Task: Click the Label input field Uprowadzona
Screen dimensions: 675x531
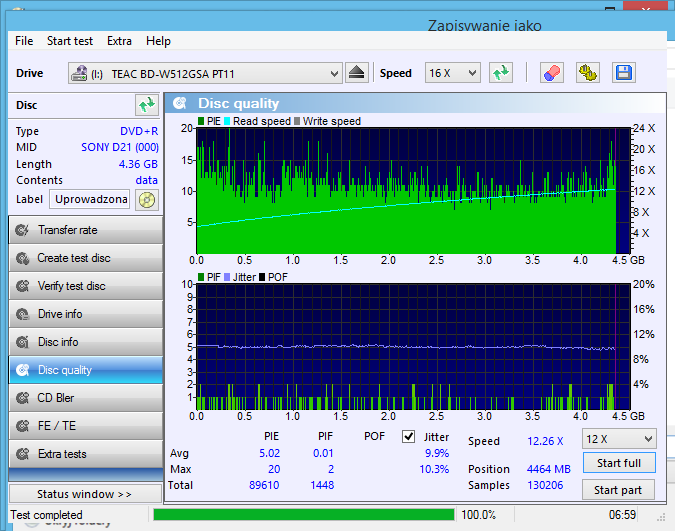Action: [90, 199]
